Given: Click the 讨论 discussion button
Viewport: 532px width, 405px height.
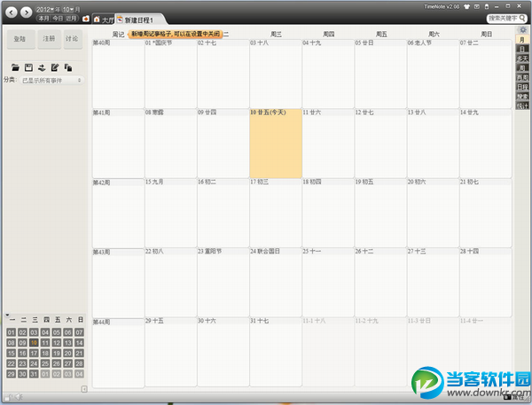Looking at the screenshot, I should pyautogui.click(x=73, y=39).
